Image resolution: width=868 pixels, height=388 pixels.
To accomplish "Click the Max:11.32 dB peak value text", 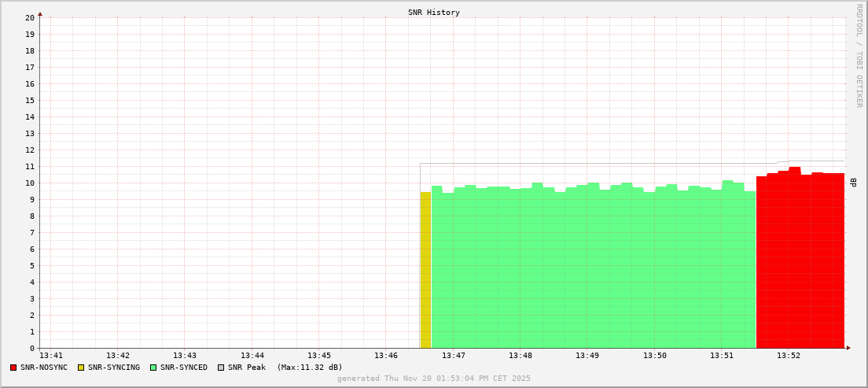I will pyautogui.click(x=310, y=368).
